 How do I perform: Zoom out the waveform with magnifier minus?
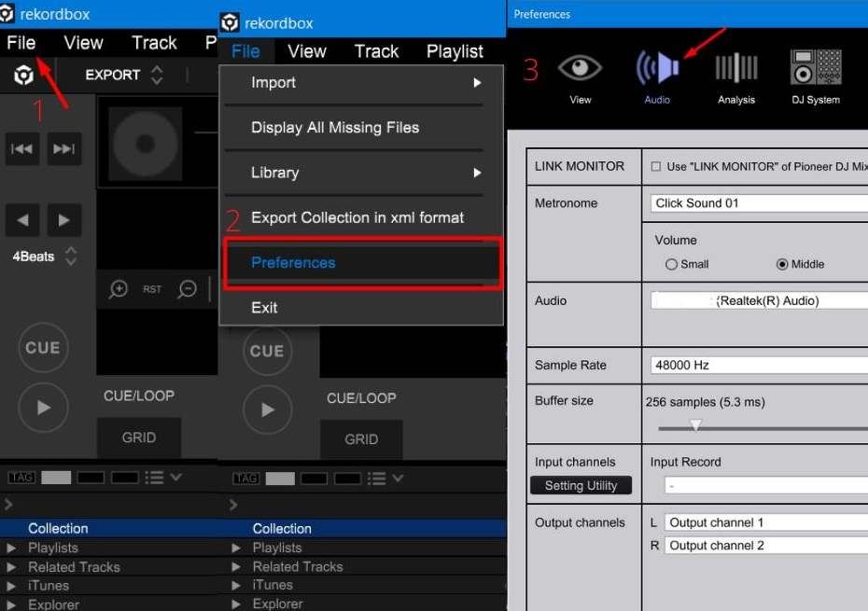(188, 289)
